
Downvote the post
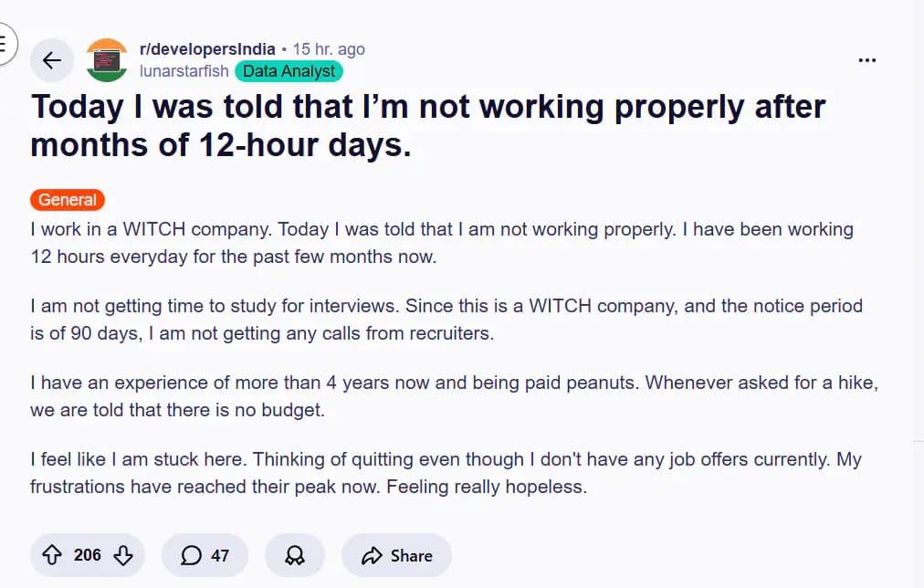point(121,555)
